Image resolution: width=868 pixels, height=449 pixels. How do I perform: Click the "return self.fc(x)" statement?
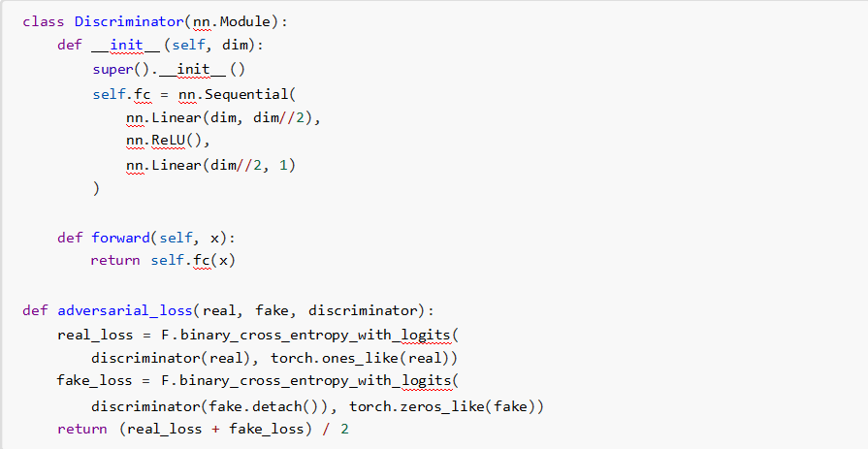[163, 260]
